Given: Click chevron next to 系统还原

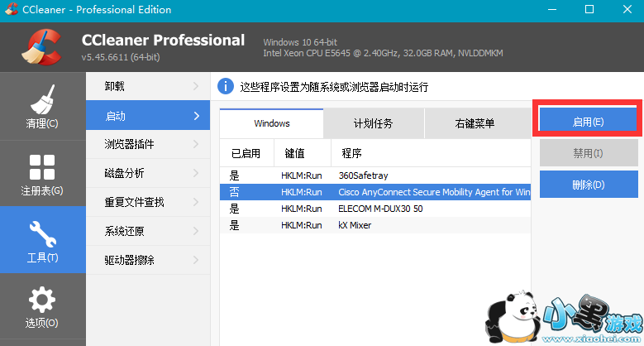Looking at the screenshot, I should pyautogui.click(x=196, y=231).
